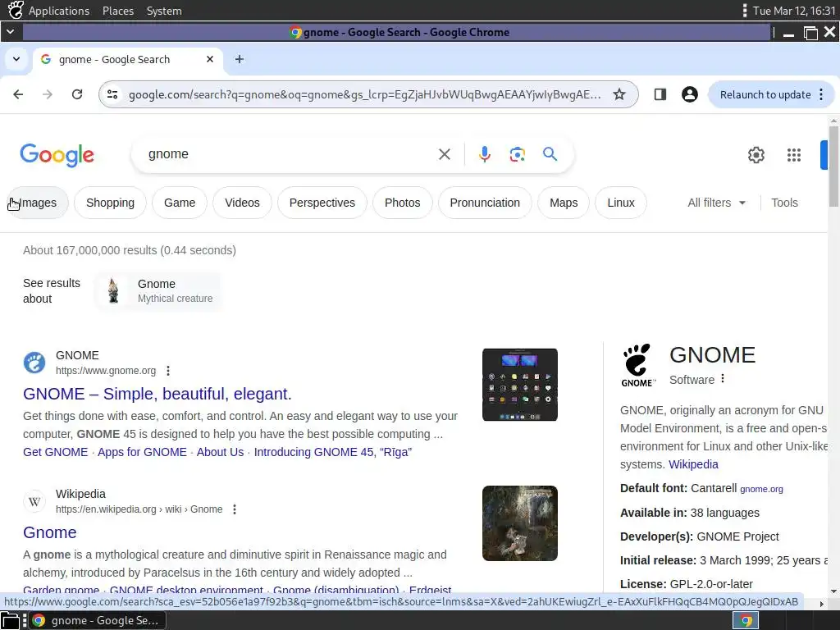This screenshot has height=630, width=840.
Task: Click the GNOME favicon in first result
Action: tap(34, 363)
